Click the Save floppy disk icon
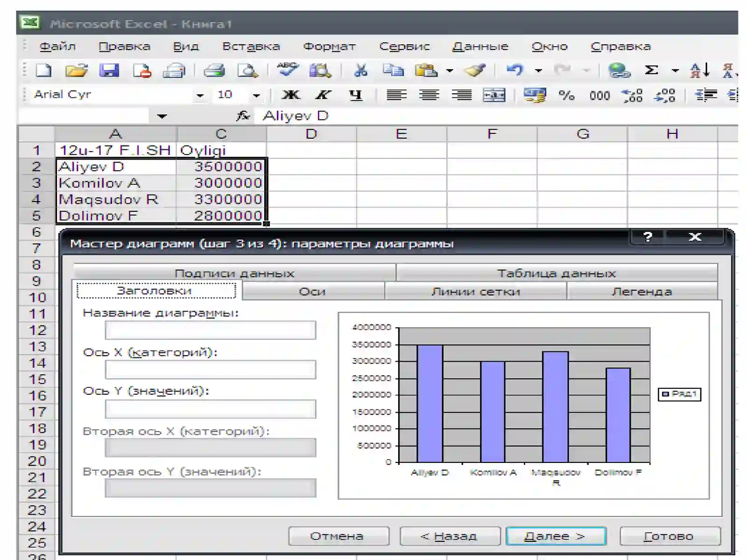The width and height of the screenshot is (747, 560). click(109, 70)
